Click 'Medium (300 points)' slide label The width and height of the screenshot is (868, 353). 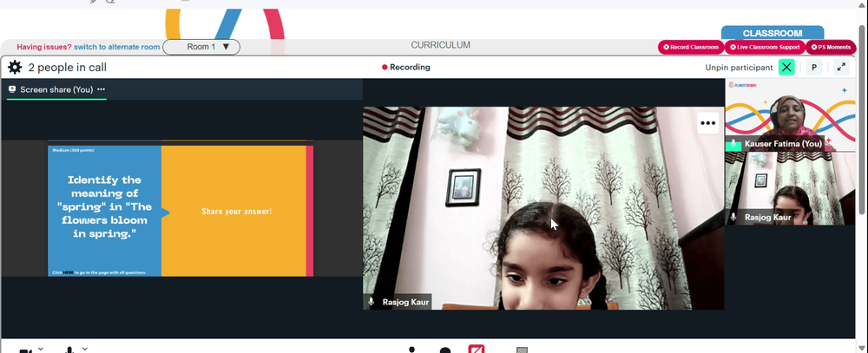coord(73,150)
